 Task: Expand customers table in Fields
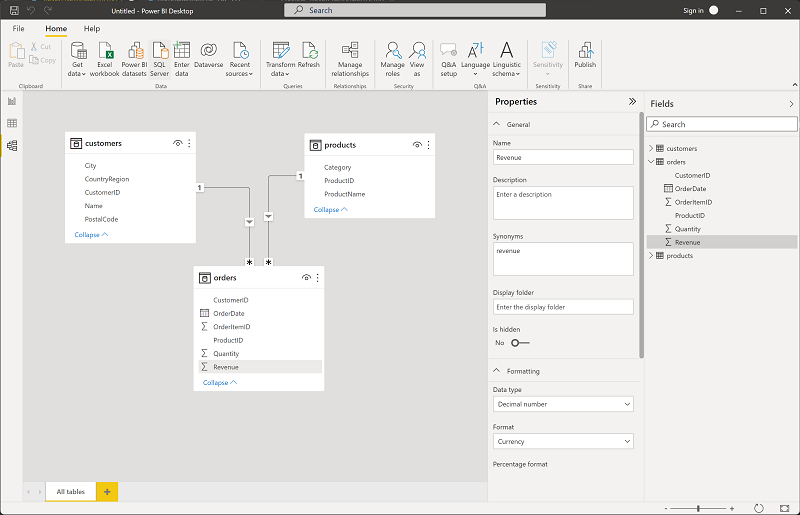(651, 148)
